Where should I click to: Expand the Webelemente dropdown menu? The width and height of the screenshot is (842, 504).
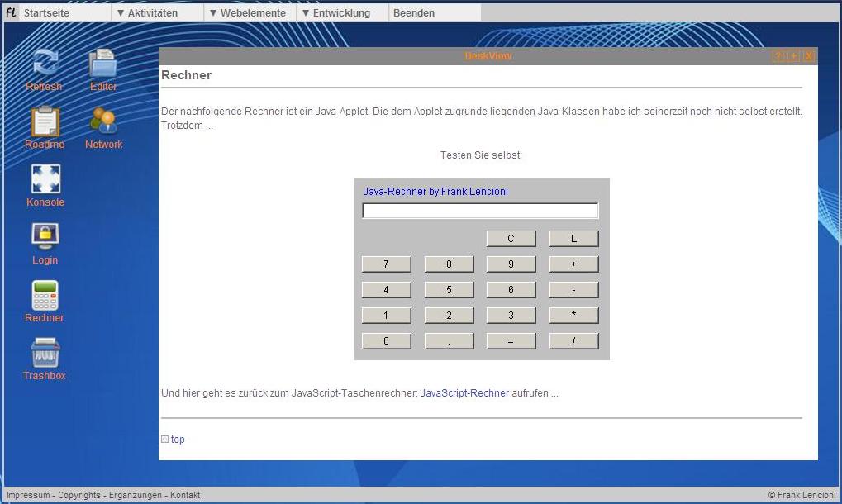(x=247, y=13)
